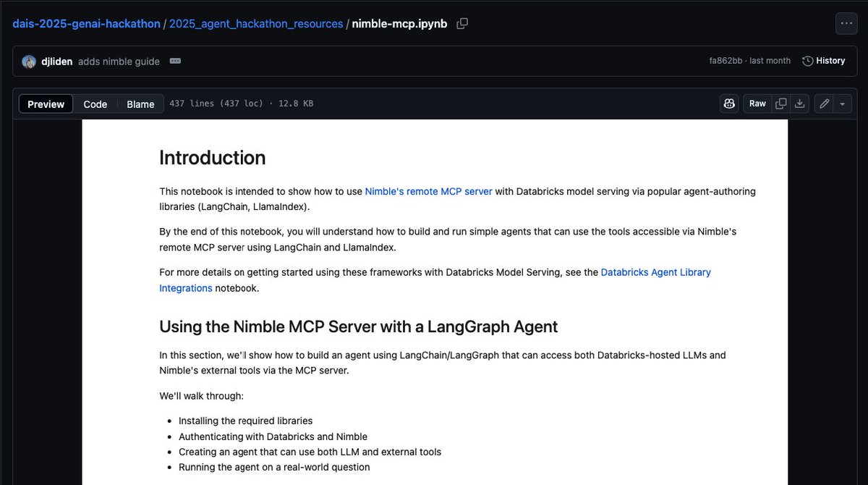Follow Nimble's remote MCP server link

pos(428,192)
